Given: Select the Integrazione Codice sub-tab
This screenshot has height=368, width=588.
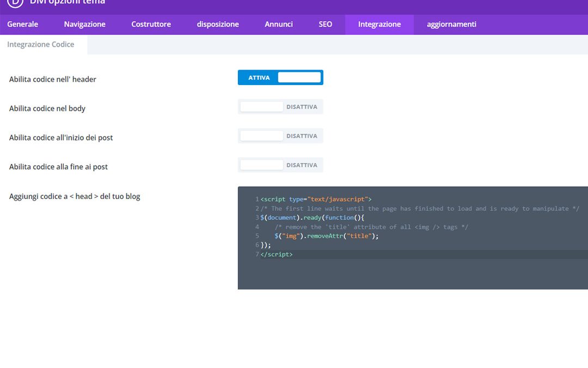Looking at the screenshot, I should pyautogui.click(x=41, y=44).
